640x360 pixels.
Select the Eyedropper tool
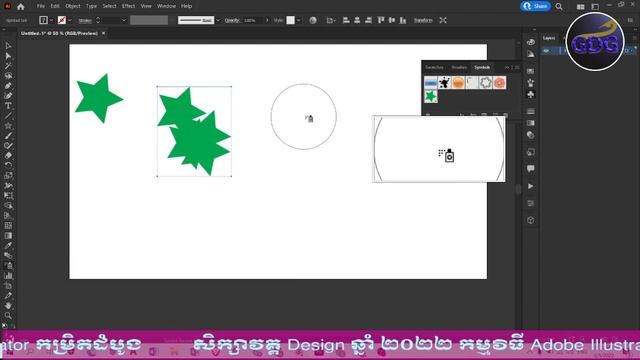click(8, 246)
